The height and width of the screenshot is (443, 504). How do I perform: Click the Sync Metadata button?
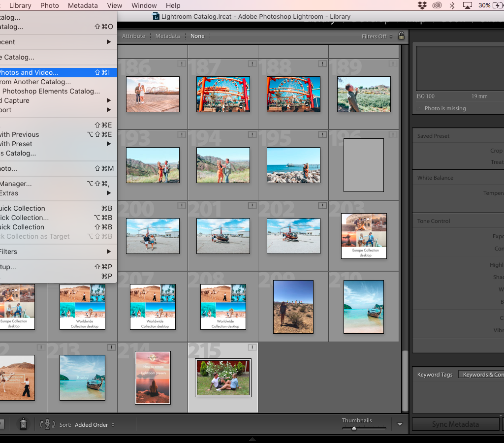(x=455, y=424)
